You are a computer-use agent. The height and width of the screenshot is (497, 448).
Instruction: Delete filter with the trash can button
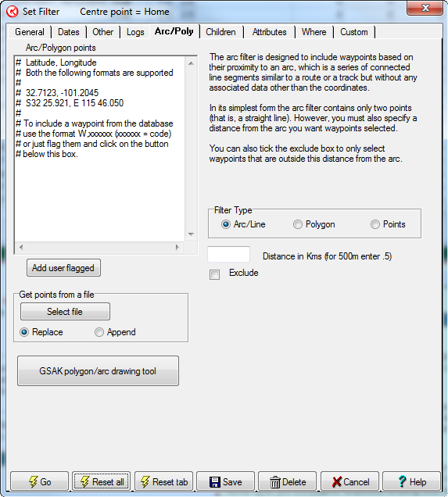tap(287, 481)
